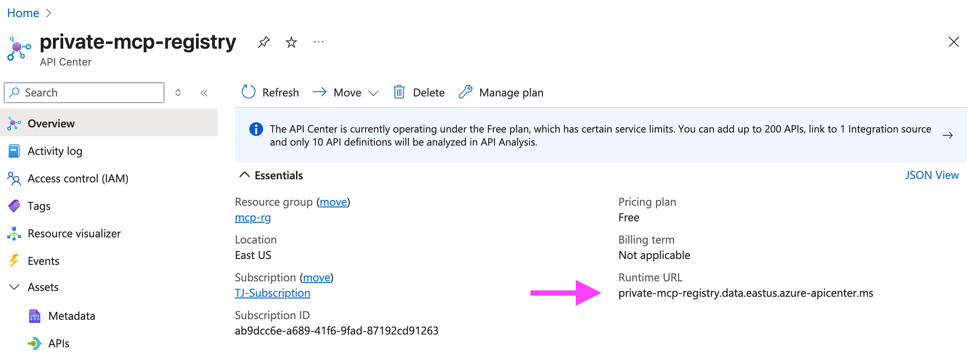The height and width of the screenshot is (353, 980).
Task: Click the private-mcp-registry page title
Action: coord(138,42)
